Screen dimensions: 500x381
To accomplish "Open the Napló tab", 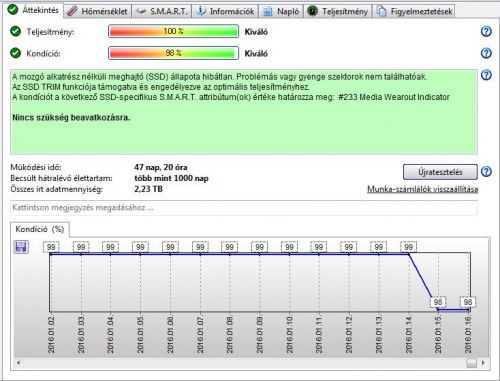I will tap(282, 11).
